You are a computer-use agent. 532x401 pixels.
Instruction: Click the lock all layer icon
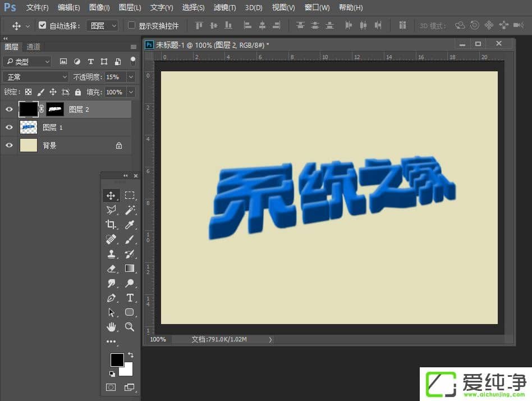pyautogui.click(x=78, y=92)
